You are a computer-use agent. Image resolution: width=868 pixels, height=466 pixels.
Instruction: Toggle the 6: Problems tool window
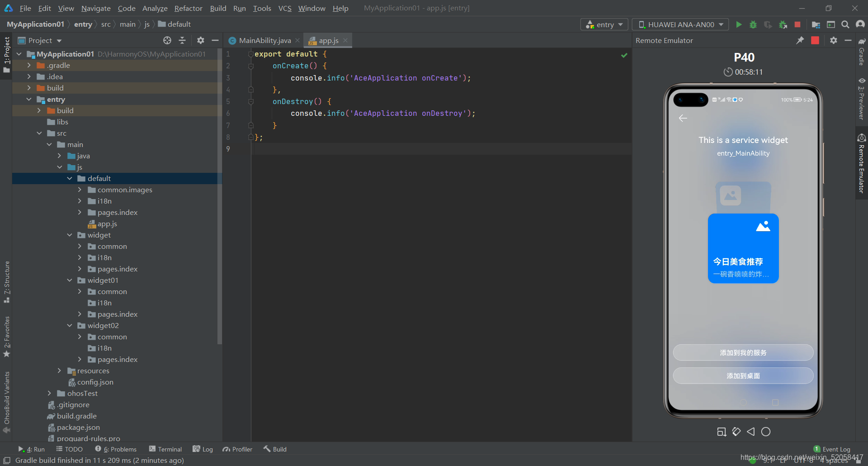(116, 449)
